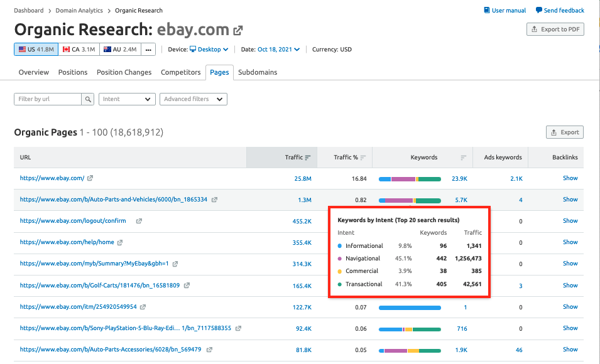
Task: Click the upload icon on the Export button
Action: (x=554, y=132)
